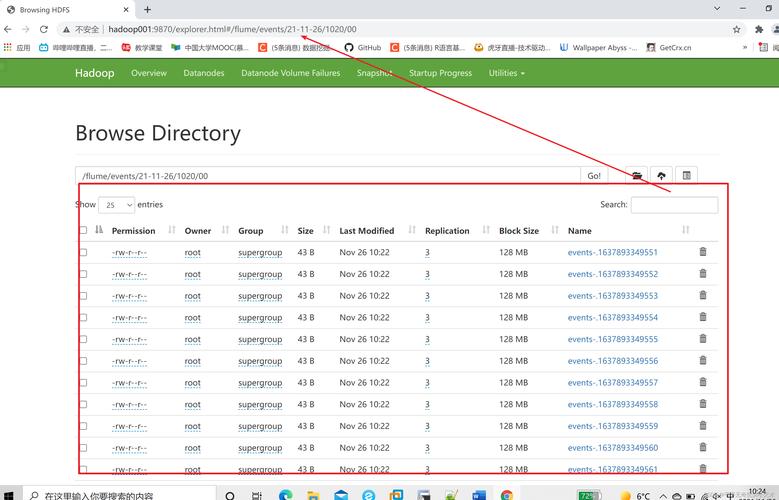Click the upload files icon
Image resolution: width=779 pixels, height=500 pixels.
click(661, 175)
